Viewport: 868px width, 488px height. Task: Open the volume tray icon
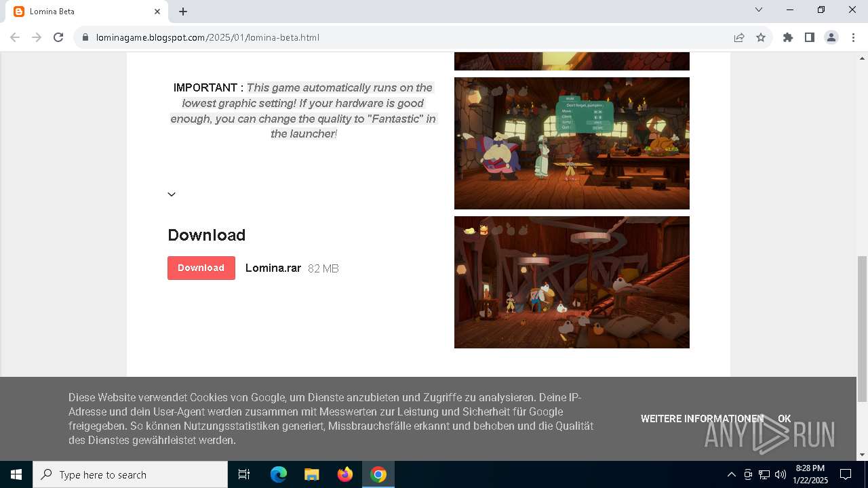780,474
